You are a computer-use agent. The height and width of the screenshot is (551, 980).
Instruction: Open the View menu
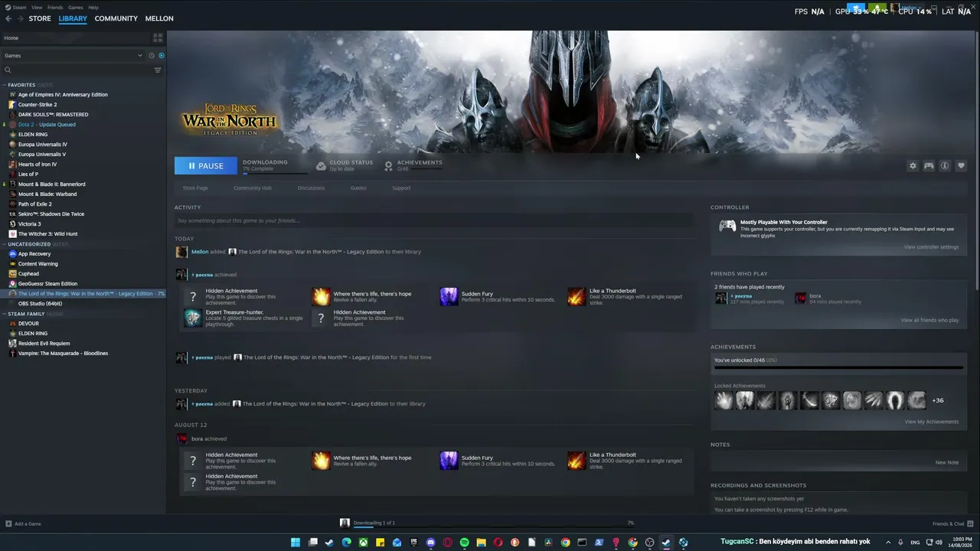coord(37,7)
